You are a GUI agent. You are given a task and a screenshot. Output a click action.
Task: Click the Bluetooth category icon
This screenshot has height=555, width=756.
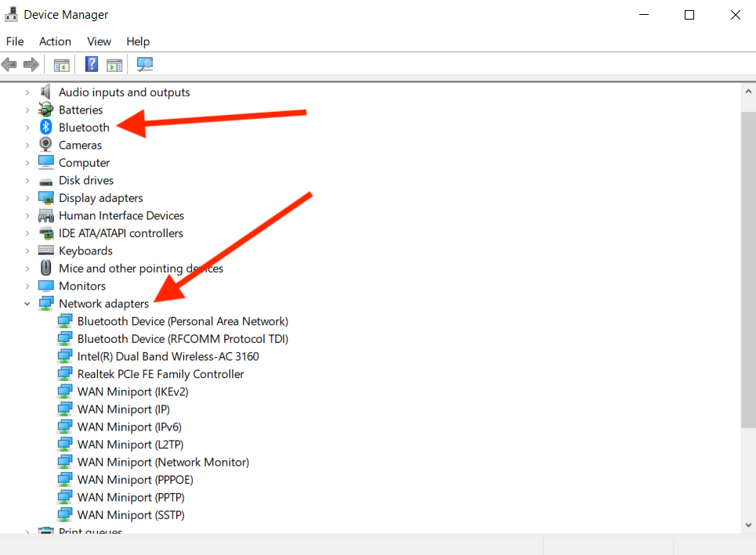(45, 127)
